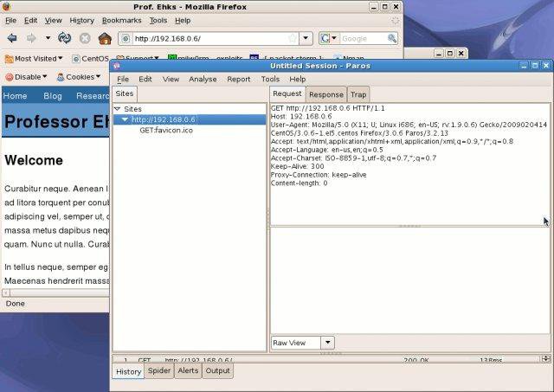Open Firefox Bookmarks menu
The image size is (554, 392).
(121, 21)
